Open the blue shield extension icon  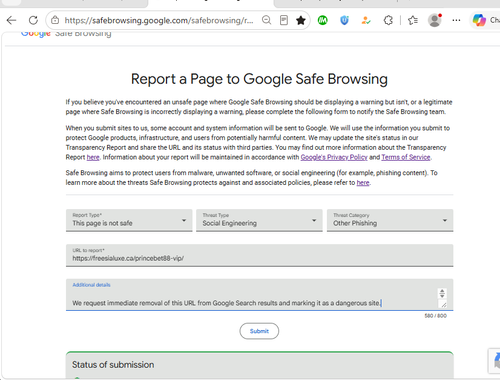(344, 20)
